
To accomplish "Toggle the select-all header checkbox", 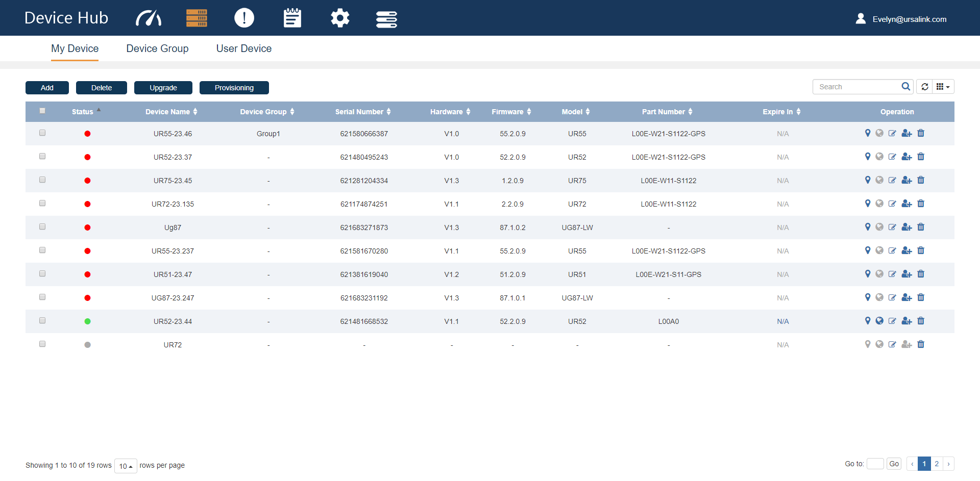I will 42,111.
